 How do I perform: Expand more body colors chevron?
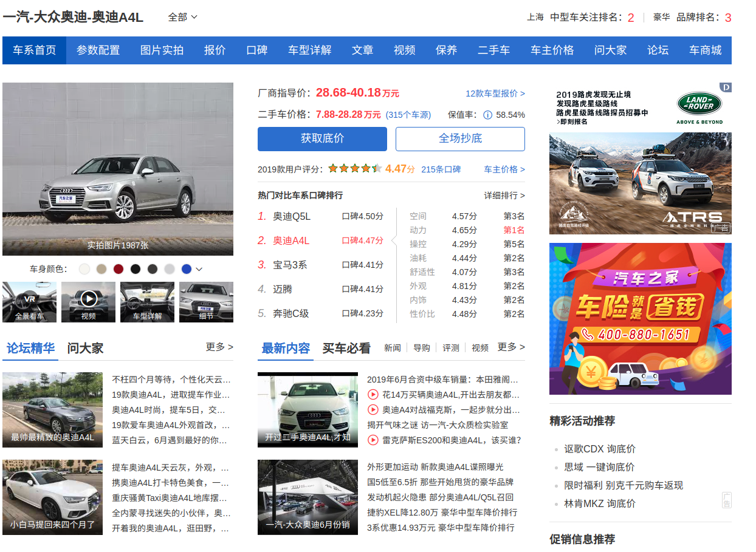(x=199, y=269)
